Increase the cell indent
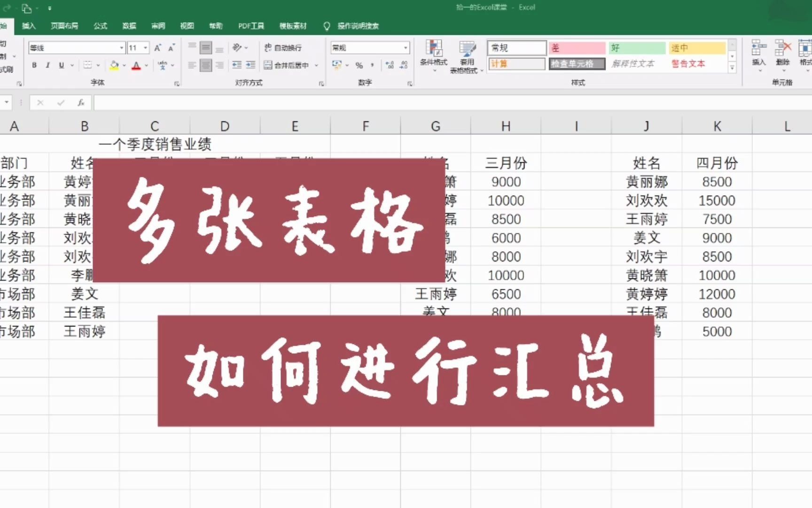Image resolution: width=812 pixels, height=508 pixels. [250, 65]
